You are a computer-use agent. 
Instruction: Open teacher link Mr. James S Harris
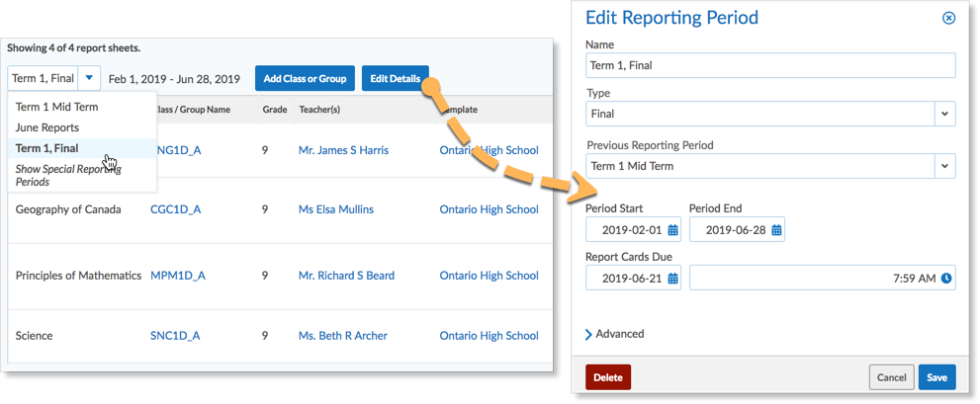(343, 150)
